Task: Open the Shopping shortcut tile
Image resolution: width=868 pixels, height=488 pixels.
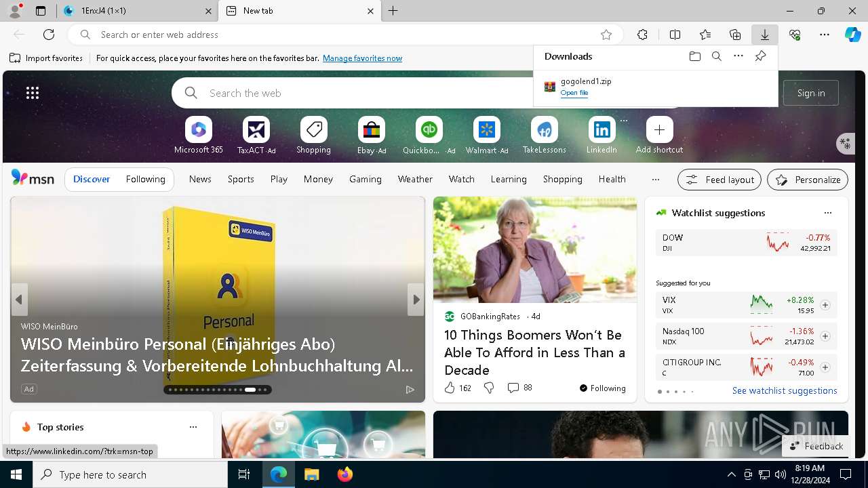Action: [314, 136]
